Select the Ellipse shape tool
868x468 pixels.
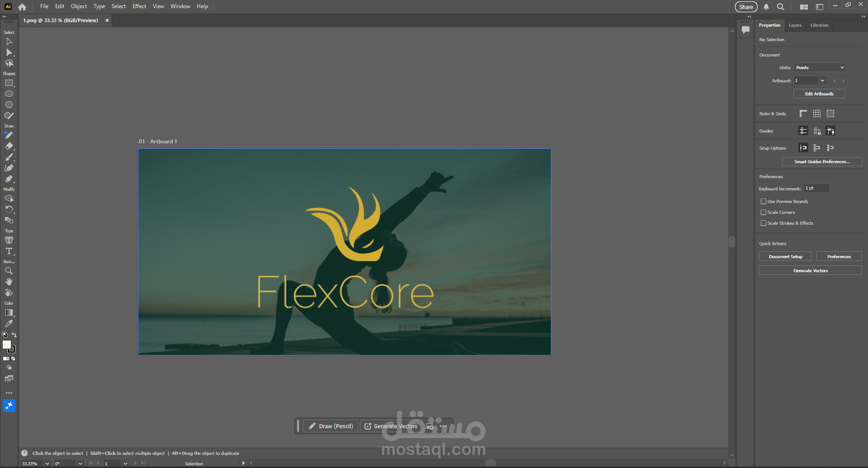(9, 94)
